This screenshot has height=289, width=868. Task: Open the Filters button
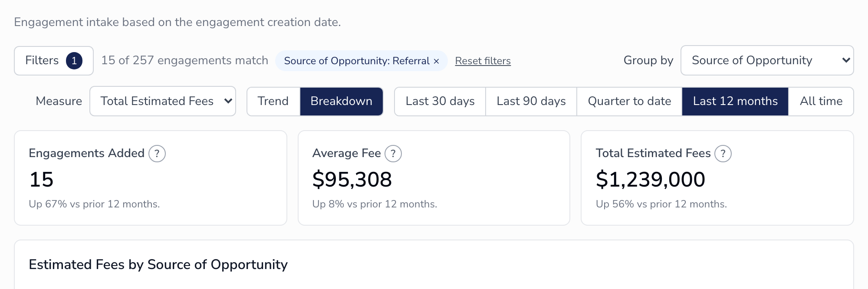click(54, 61)
